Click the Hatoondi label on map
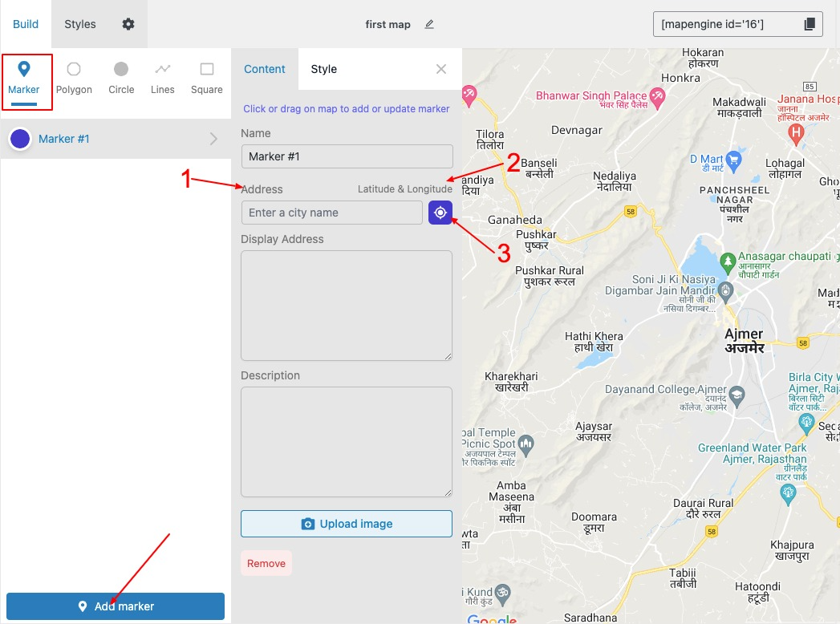 pyautogui.click(x=757, y=592)
